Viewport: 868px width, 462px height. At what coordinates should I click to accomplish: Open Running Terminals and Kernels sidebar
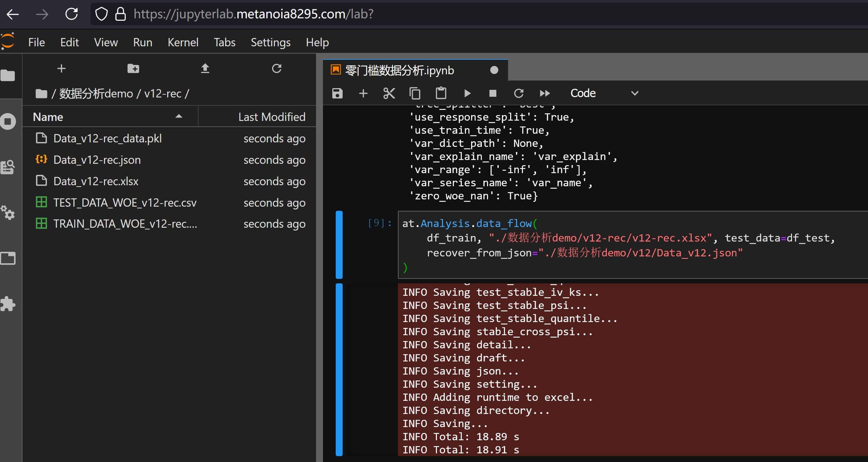coord(8,121)
